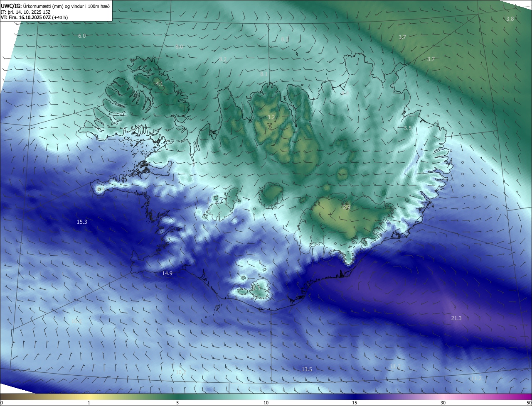This screenshot has width=532, height=406.
Task: Click the 13.5 precipitation value
Action: pos(307,369)
